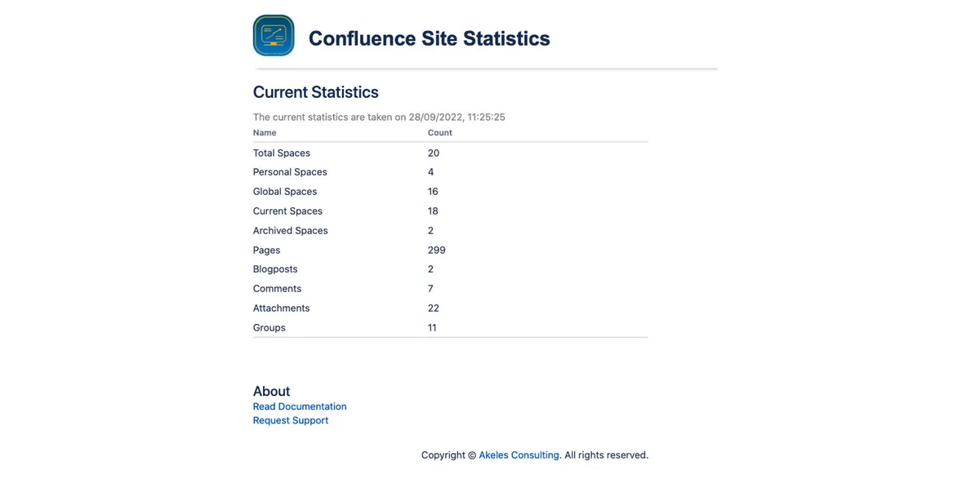Open the Read Documentation link
This screenshot has height=479, width=980.
coord(300,406)
